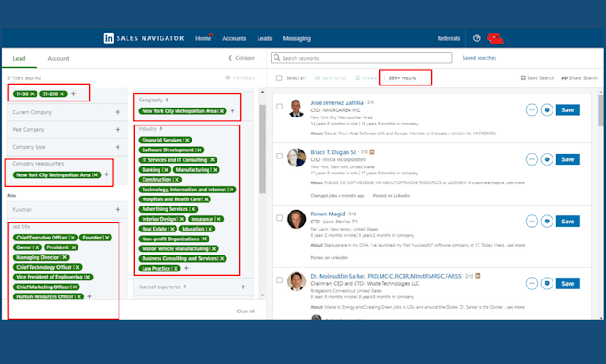Save lead Jose Jimenez Zafrilla
This screenshot has width=606, height=364.
click(568, 110)
